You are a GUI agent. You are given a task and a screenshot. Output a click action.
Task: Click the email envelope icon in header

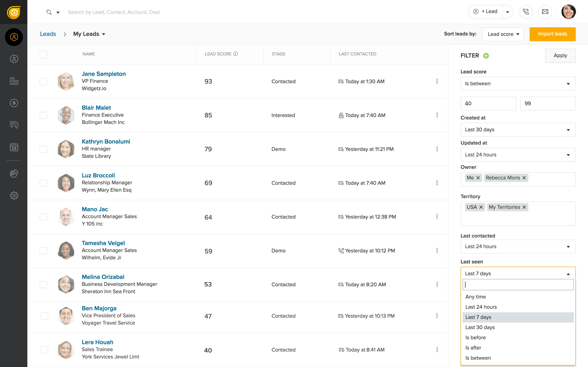tap(545, 12)
